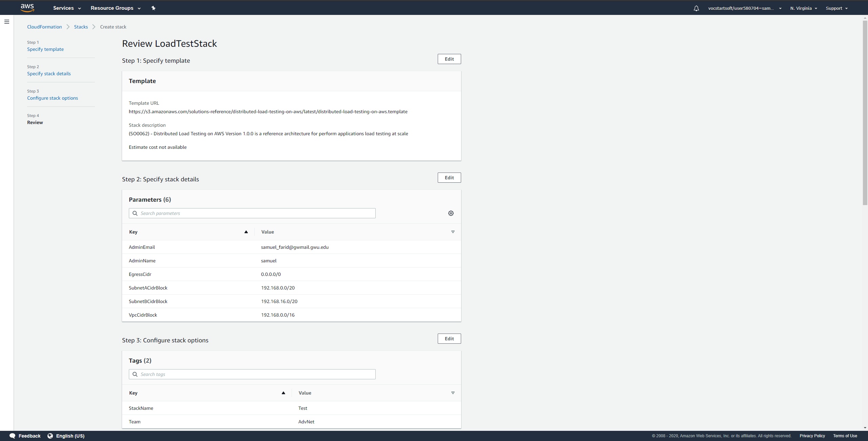The width and height of the screenshot is (868, 441).
Task: Select Step 4 Review in sidebar
Action: (x=35, y=122)
